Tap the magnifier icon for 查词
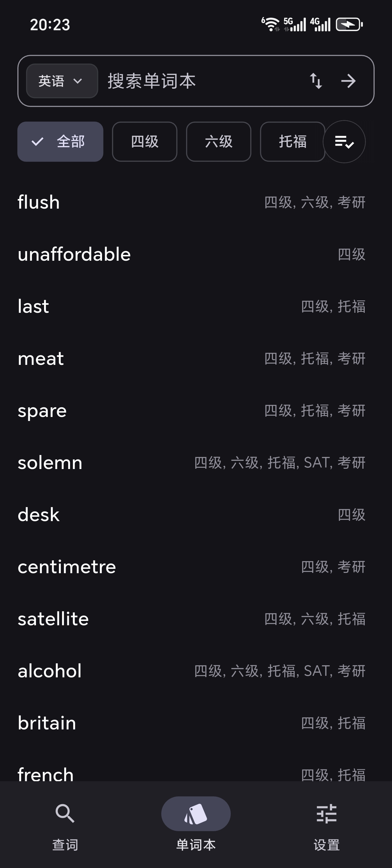This screenshot has width=392, height=868. pos(65,813)
